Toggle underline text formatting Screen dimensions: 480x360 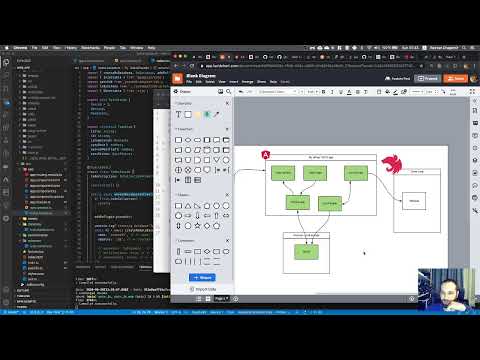pyautogui.click(x=341, y=92)
